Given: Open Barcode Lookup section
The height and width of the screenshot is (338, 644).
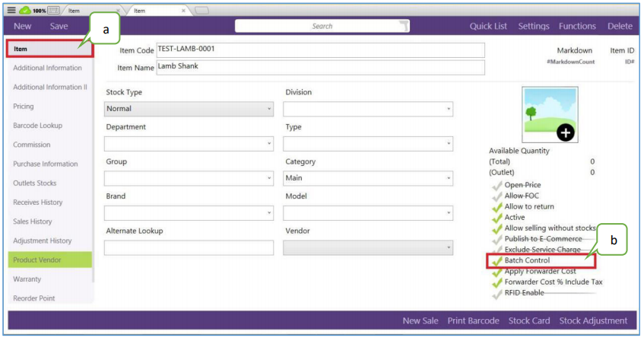Looking at the screenshot, I should 37,126.
